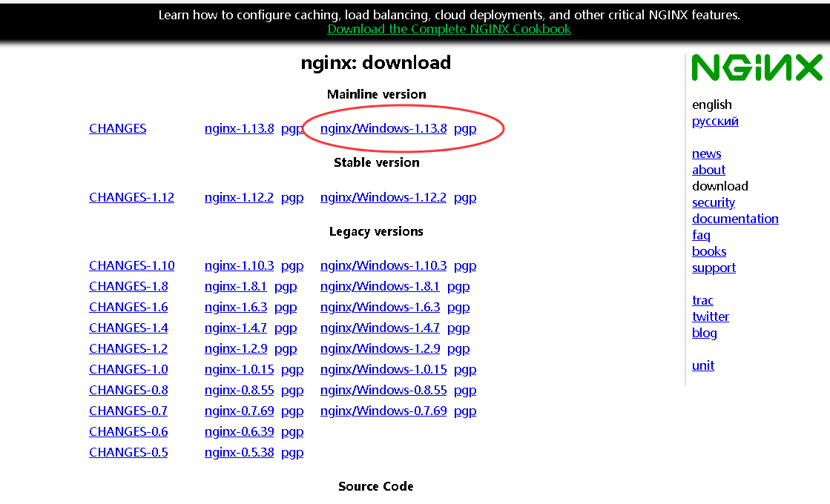Open CHANGES-1.12 link
This screenshot has width=830, height=504.
pos(131,197)
